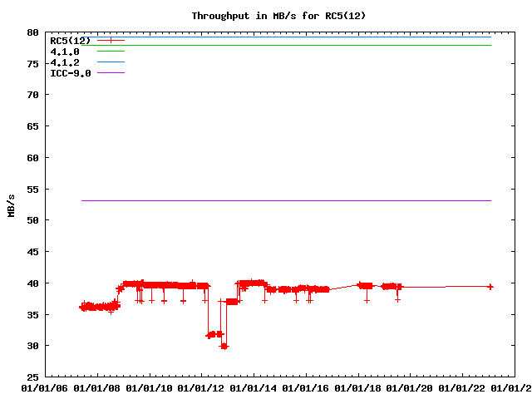The width and height of the screenshot is (532, 399).
Task: Select the 01/01/12 date on the x-axis
Action: 202,387
